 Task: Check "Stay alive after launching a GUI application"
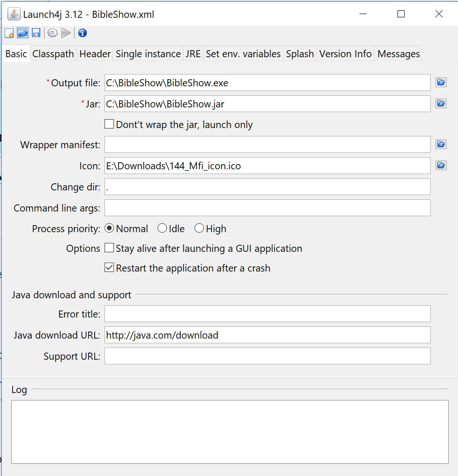pyautogui.click(x=109, y=248)
